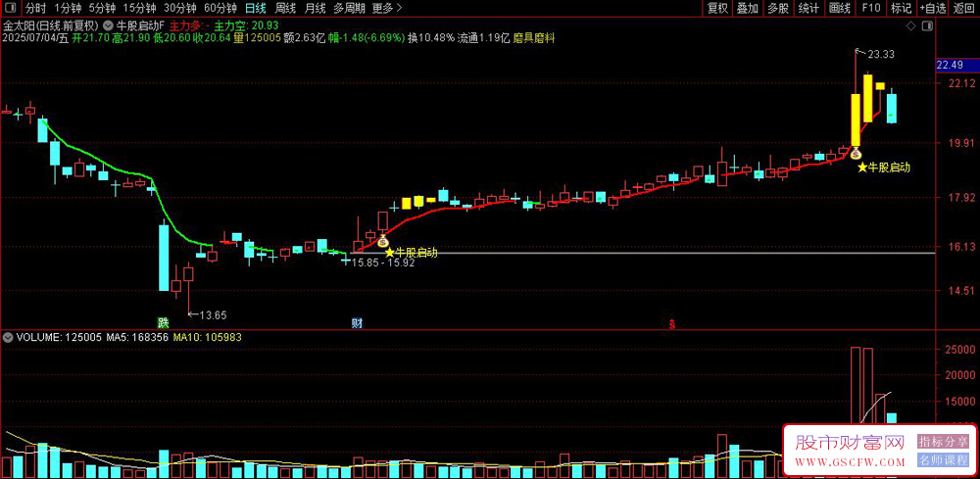Click the money bag icon near 23.33 breakout candle
The width and height of the screenshot is (980, 479).
pos(855,153)
